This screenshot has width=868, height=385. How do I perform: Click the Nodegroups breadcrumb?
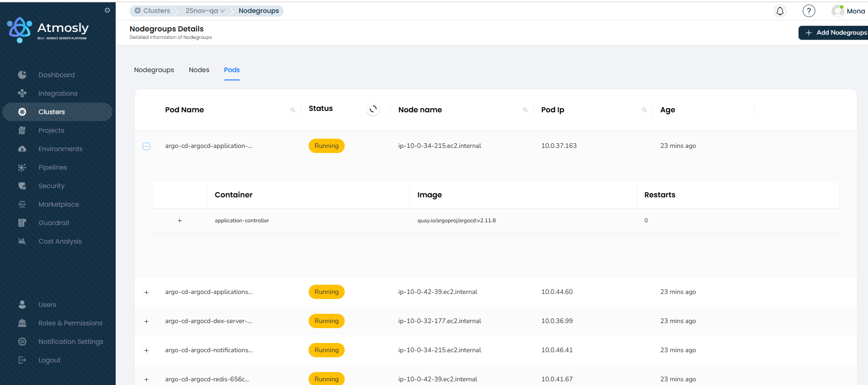259,11
